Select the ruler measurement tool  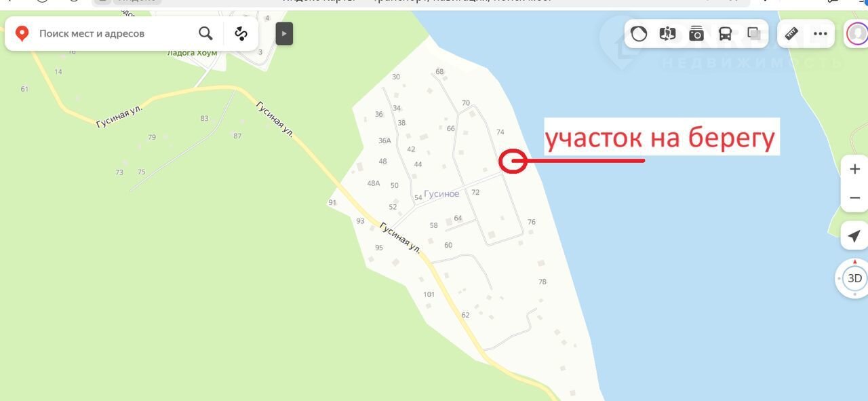point(791,33)
